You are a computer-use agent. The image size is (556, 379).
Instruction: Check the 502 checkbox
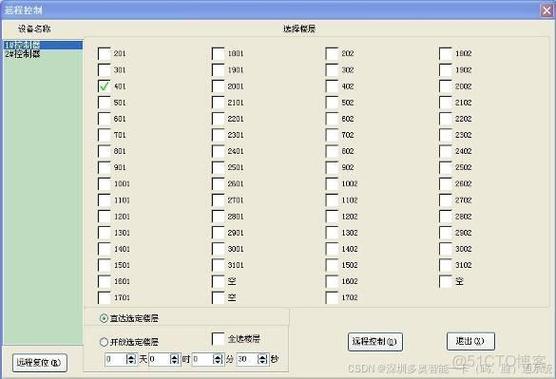tap(332, 103)
